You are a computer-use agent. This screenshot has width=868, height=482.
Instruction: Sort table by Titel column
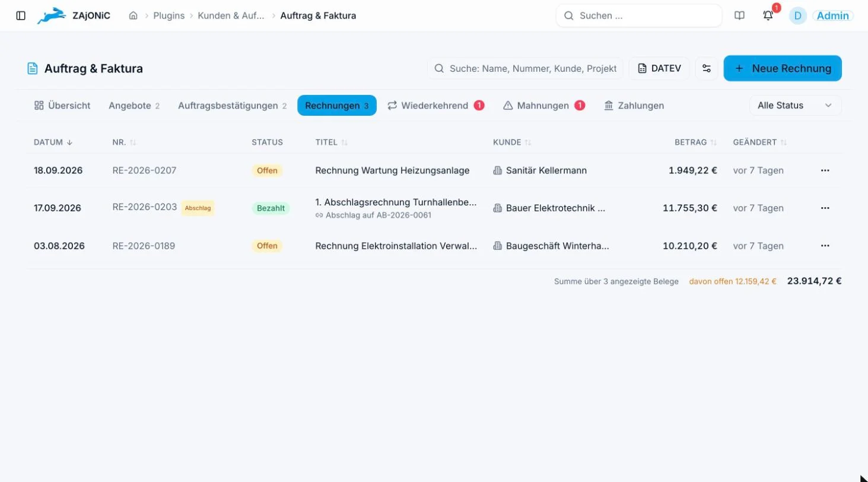pos(332,142)
